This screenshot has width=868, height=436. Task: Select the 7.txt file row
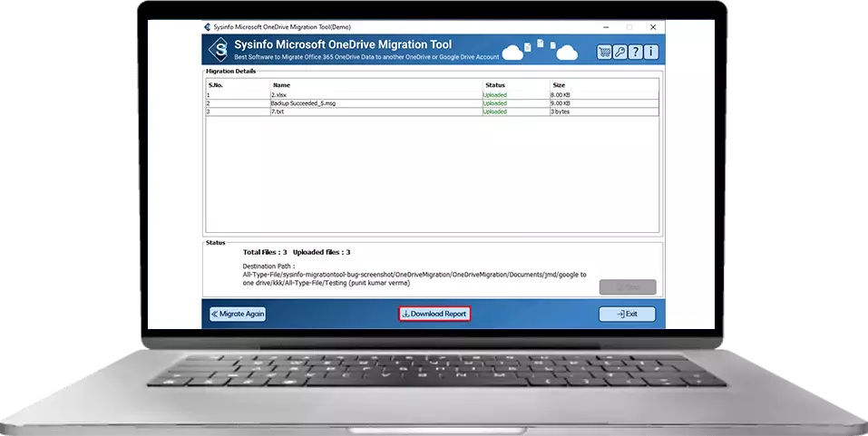pyautogui.click(x=433, y=111)
